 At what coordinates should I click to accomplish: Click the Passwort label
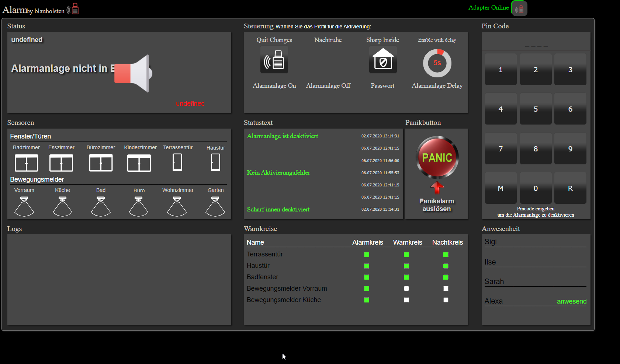(382, 85)
